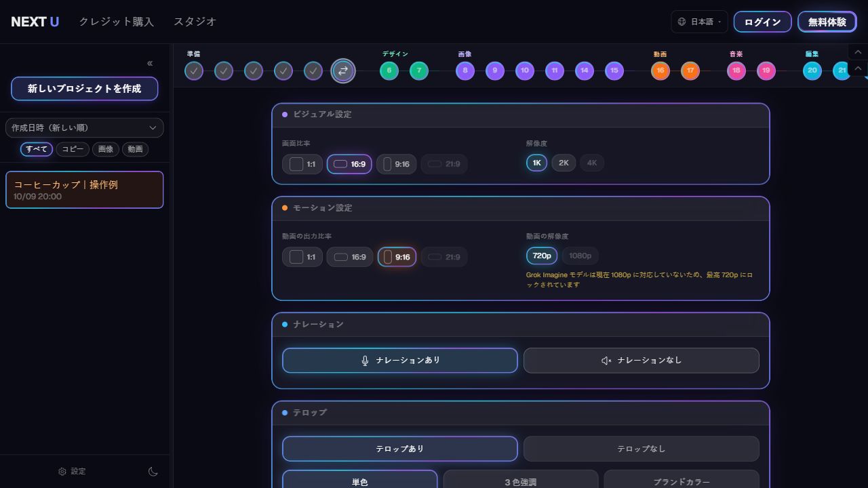Open the 作成日時（新しい順） sort dropdown
Image resolution: width=868 pixels, height=488 pixels.
tap(85, 128)
